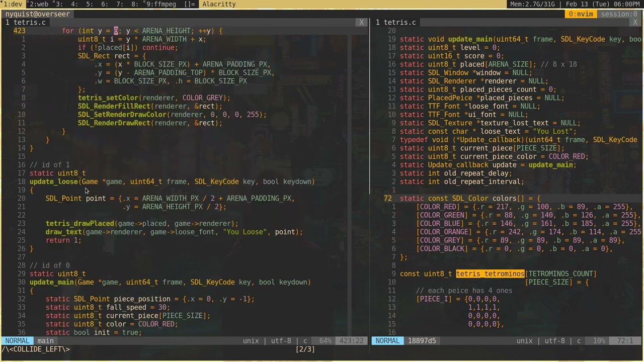Click the 10% scroll percentage in right statusline
The image size is (644, 362).
[599, 341]
